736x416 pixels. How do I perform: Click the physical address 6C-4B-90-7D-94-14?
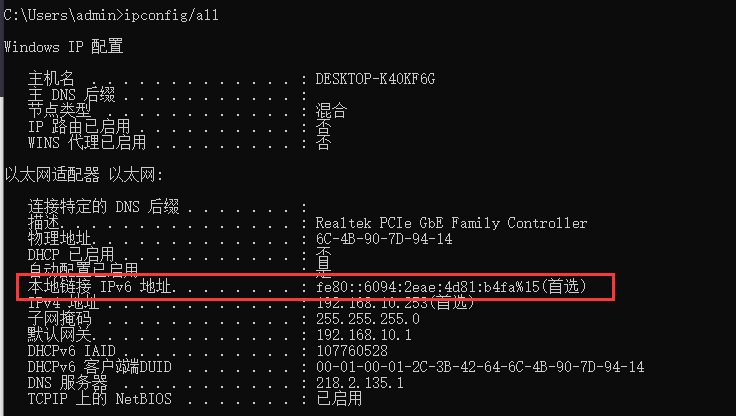(383, 239)
